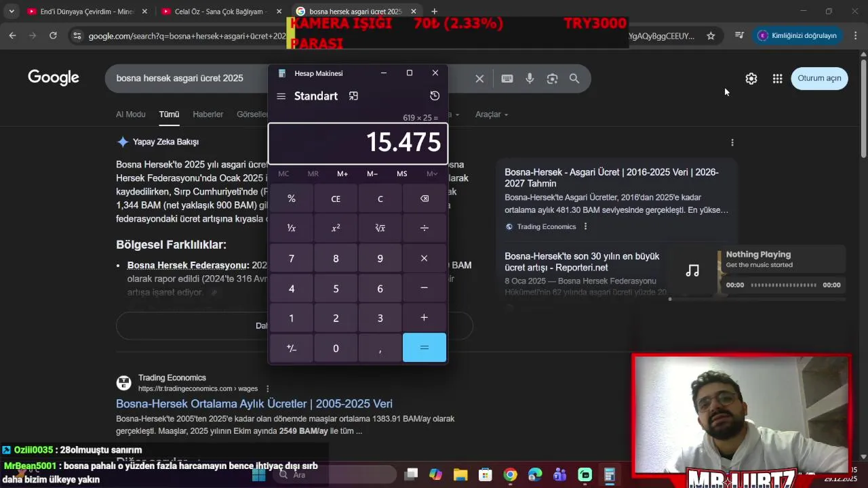Switch to Celal Öz browser tab
Viewport: 868px width, 488px height.
pos(220,12)
